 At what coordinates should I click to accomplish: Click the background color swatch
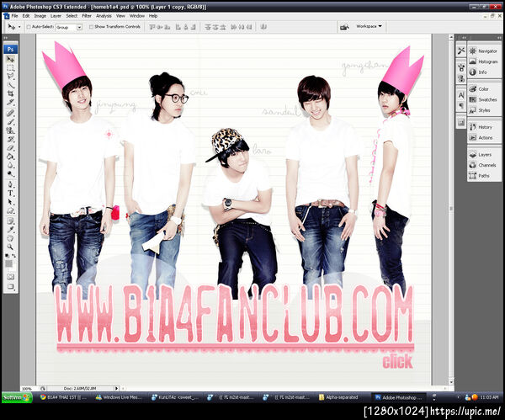pos(13,268)
